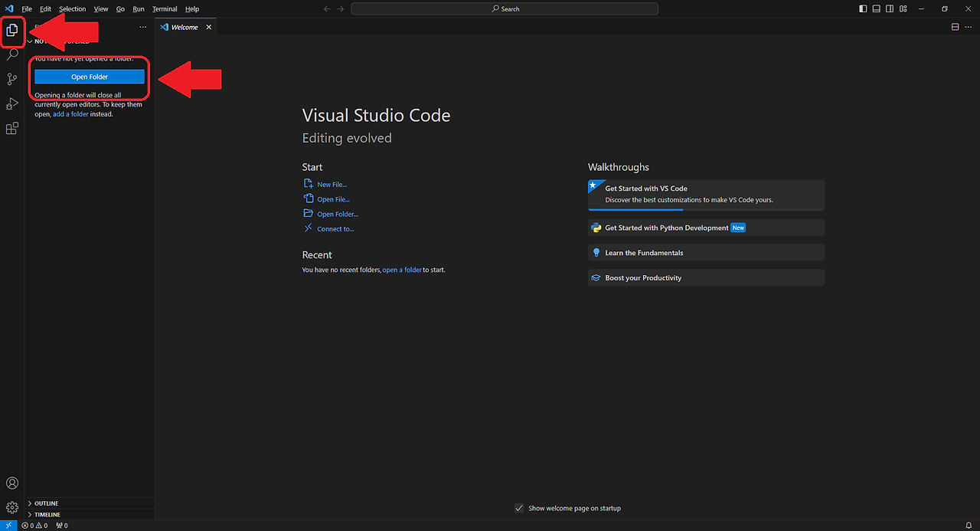Split the editor using the editor toolbar icon
Viewport: 980px width, 531px height.
tap(955, 27)
